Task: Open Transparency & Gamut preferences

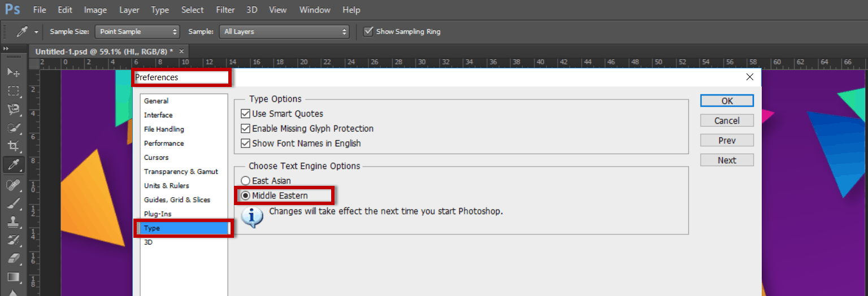Action: point(184,172)
